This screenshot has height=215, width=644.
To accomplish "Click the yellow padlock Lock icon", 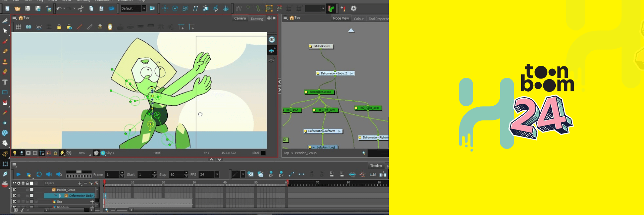I will (59, 27).
